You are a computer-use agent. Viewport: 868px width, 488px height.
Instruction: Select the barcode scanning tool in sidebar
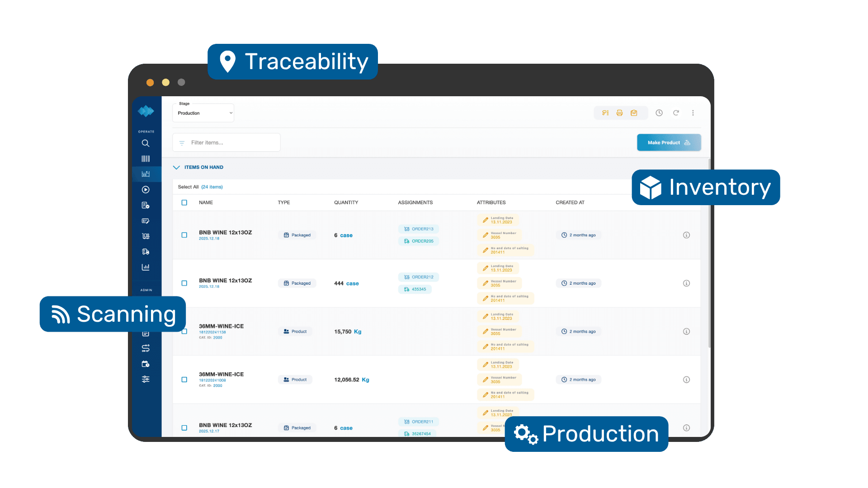tap(146, 158)
